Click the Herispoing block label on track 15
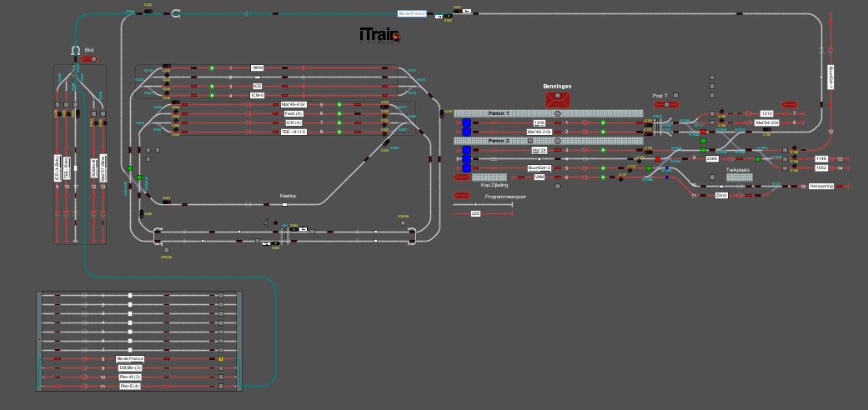The width and height of the screenshot is (868, 410). point(821,187)
